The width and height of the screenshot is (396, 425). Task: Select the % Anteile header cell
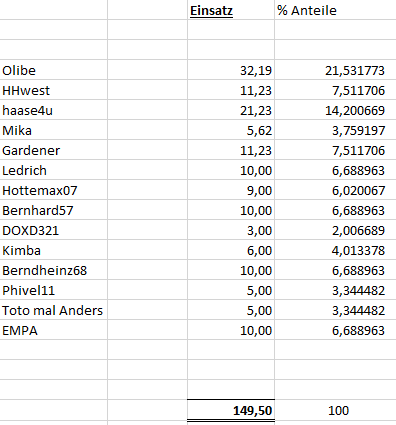(x=335, y=10)
